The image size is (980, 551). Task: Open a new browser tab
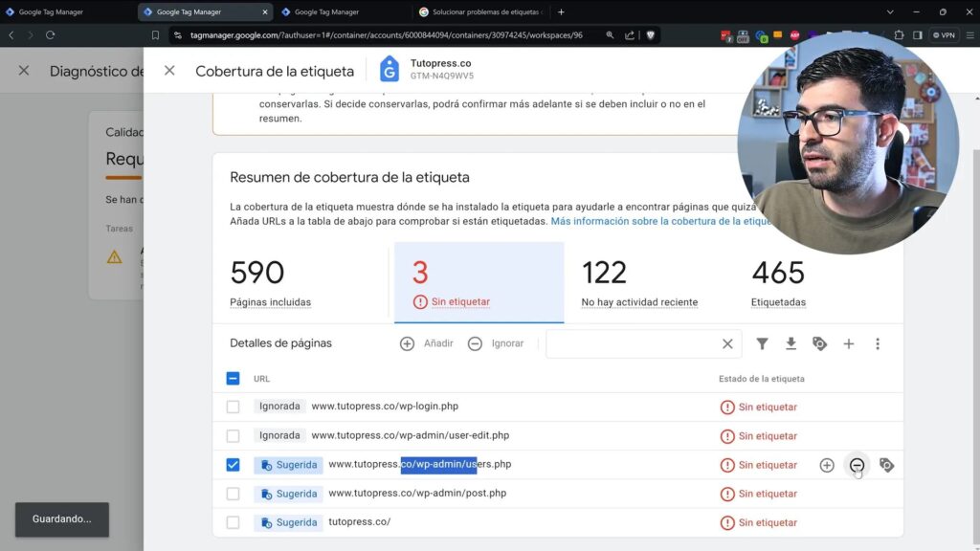click(x=561, y=11)
